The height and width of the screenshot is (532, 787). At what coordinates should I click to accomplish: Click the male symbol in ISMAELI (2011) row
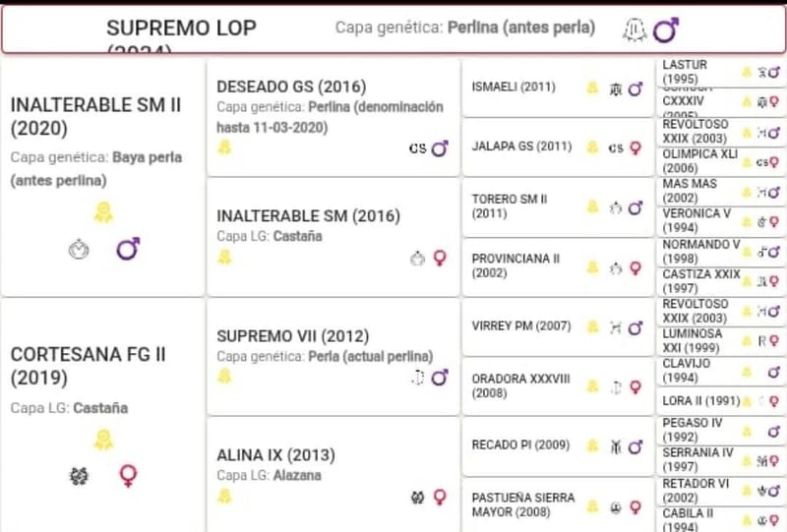click(636, 89)
